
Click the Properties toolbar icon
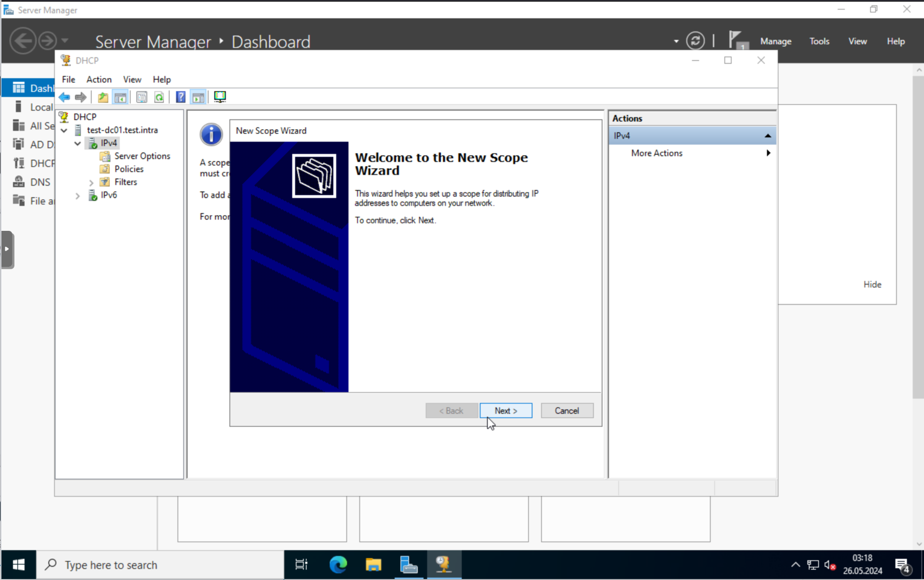[141, 97]
